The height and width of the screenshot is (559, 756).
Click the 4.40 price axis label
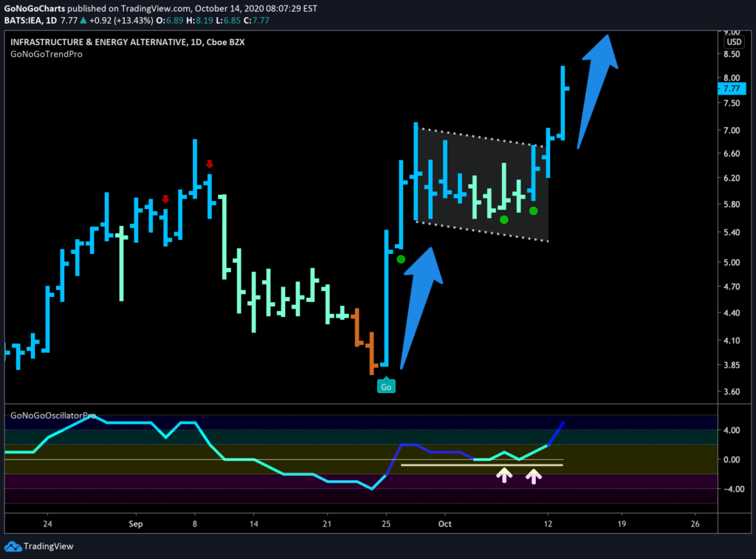tap(732, 312)
